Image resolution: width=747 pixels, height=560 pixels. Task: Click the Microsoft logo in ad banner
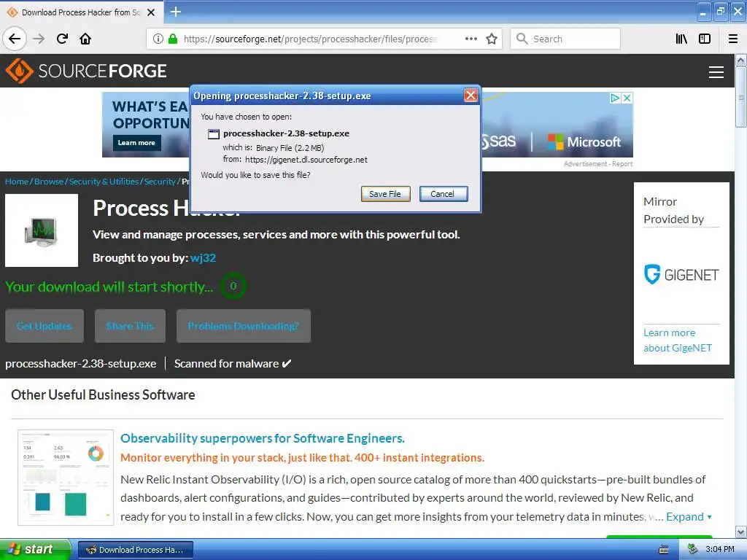[584, 142]
